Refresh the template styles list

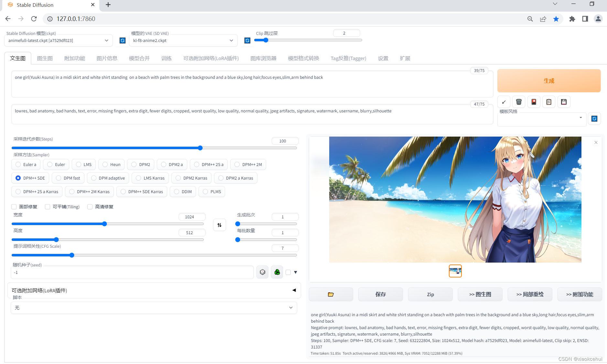(594, 119)
